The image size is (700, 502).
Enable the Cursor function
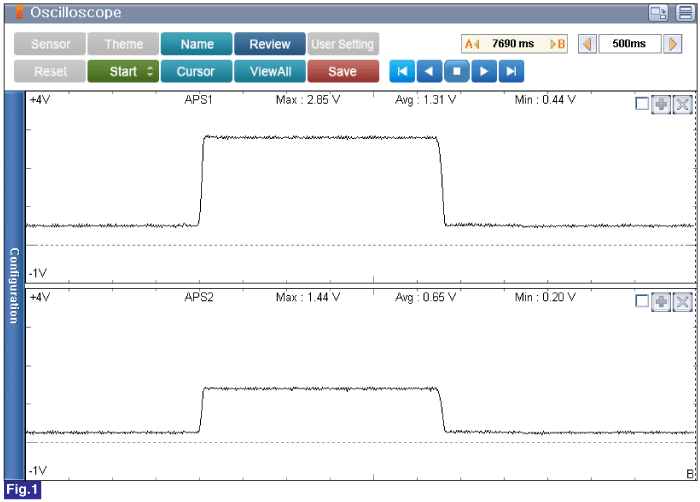(197, 71)
